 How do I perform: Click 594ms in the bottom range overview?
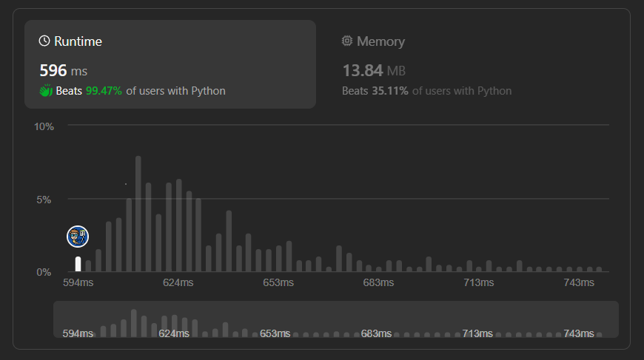pyautogui.click(x=78, y=333)
